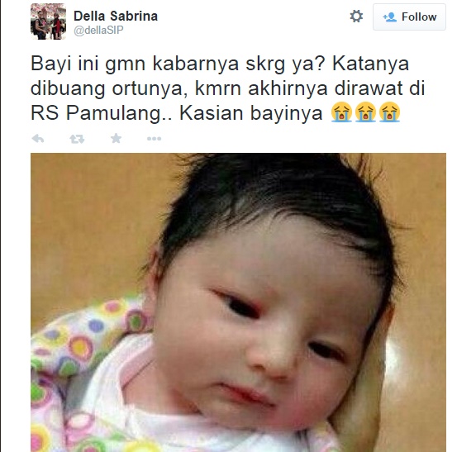Click the first crying emoji
Viewport: 476px width, 452px height.
[341, 112]
